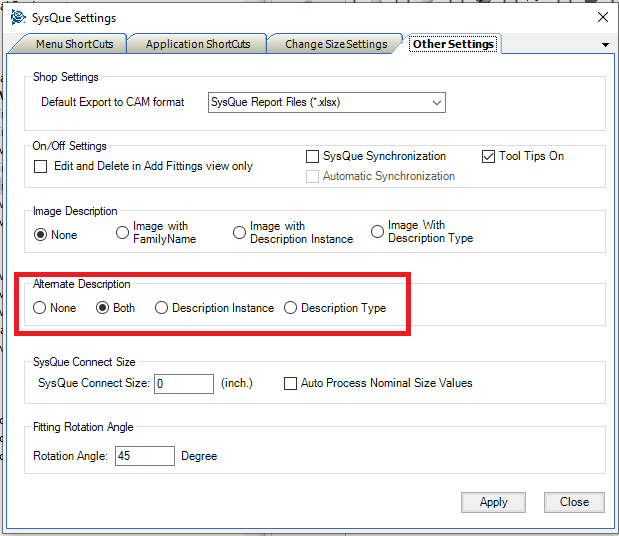Open the Application ShortCuts tab
Image resolution: width=619 pixels, height=536 pixels.
[x=198, y=44]
